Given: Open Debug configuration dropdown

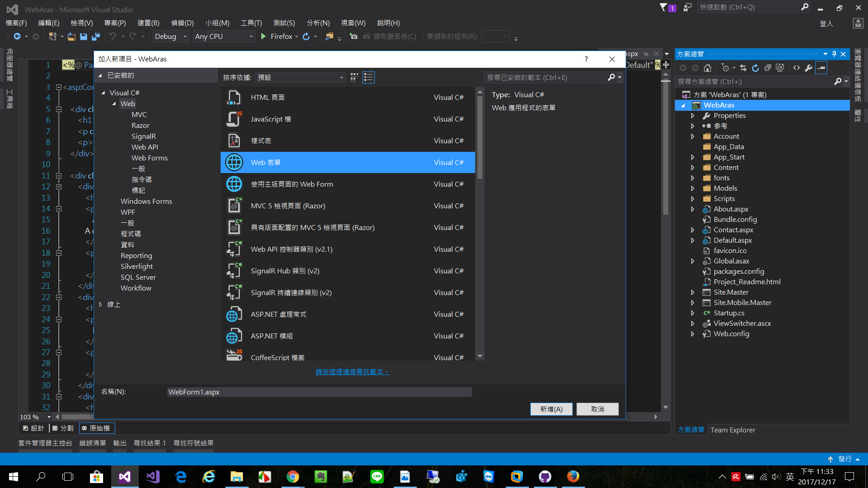Looking at the screenshot, I should pyautogui.click(x=170, y=37).
